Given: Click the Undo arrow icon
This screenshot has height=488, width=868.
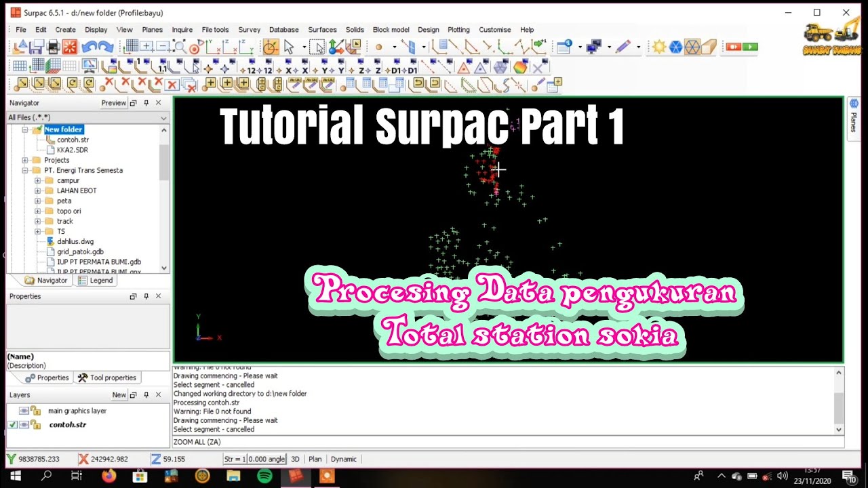Looking at the screenshot, I should 89,47.
